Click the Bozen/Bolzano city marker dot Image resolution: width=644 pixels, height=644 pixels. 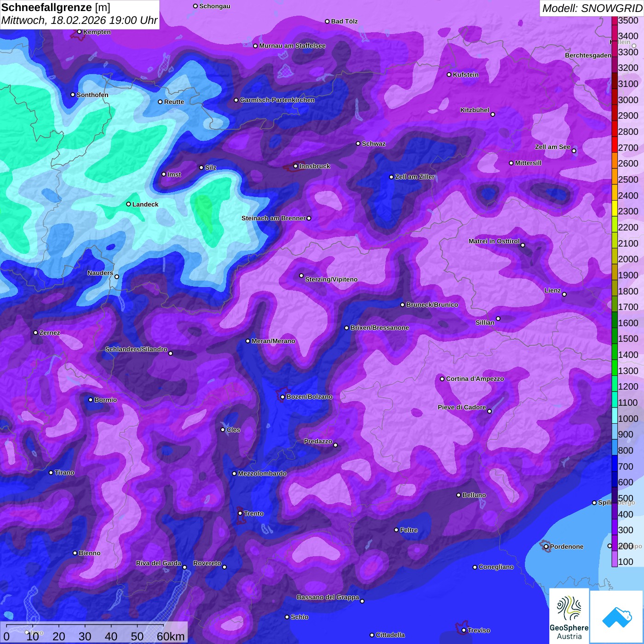pyautogui.click(x=283, y=397)
